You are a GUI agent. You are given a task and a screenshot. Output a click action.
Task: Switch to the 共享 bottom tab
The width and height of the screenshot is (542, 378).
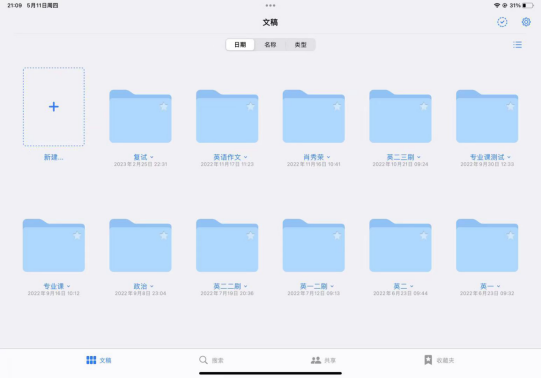324,360
